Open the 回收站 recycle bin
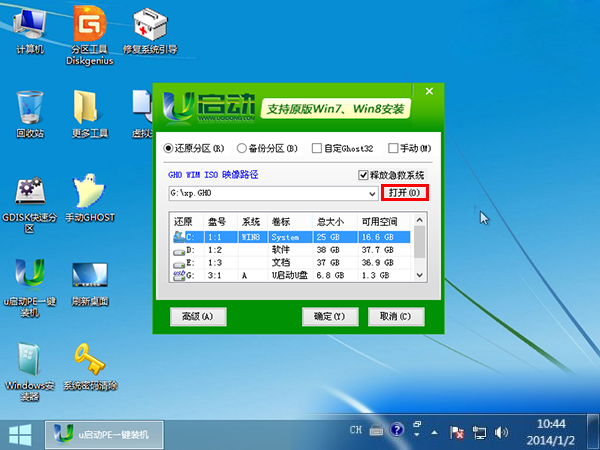Image resolution: width=600 pixels, height=450 pixels. (x=30, y=114)
